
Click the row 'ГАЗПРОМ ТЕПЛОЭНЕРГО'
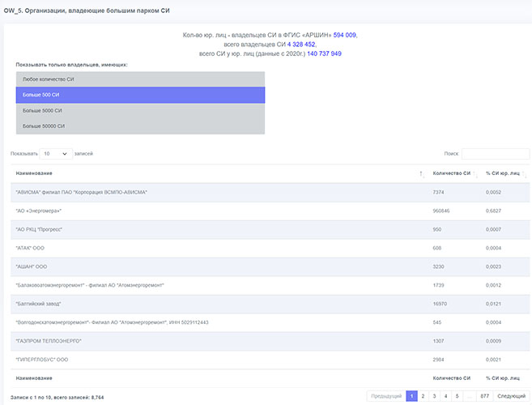click(x=270, y=341)
